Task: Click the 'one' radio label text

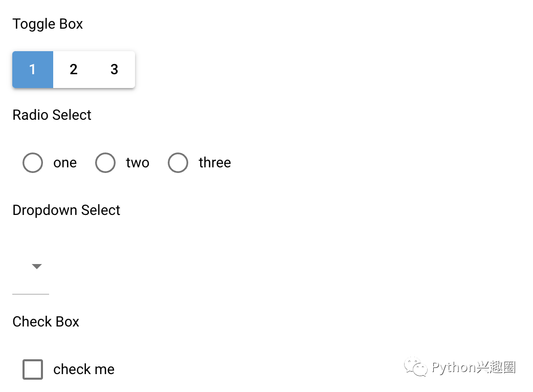Action: [x=65, y=163]
